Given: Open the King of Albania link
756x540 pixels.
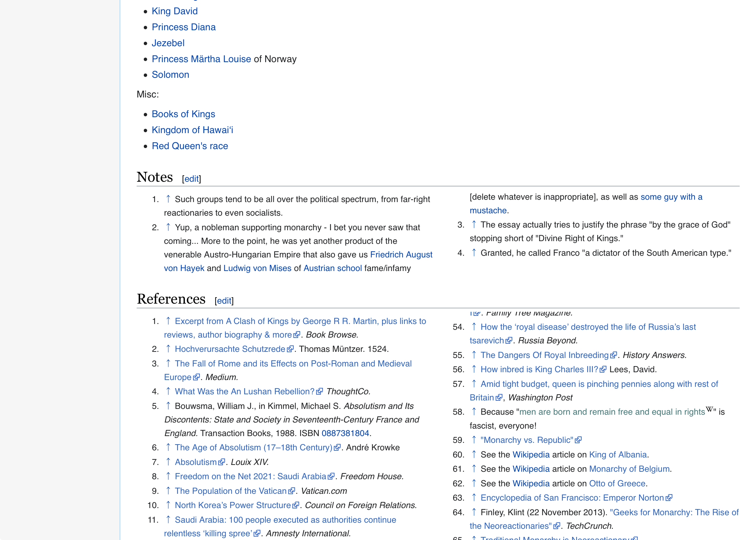Looking at the screenshot, I should (x=618, y=454).
